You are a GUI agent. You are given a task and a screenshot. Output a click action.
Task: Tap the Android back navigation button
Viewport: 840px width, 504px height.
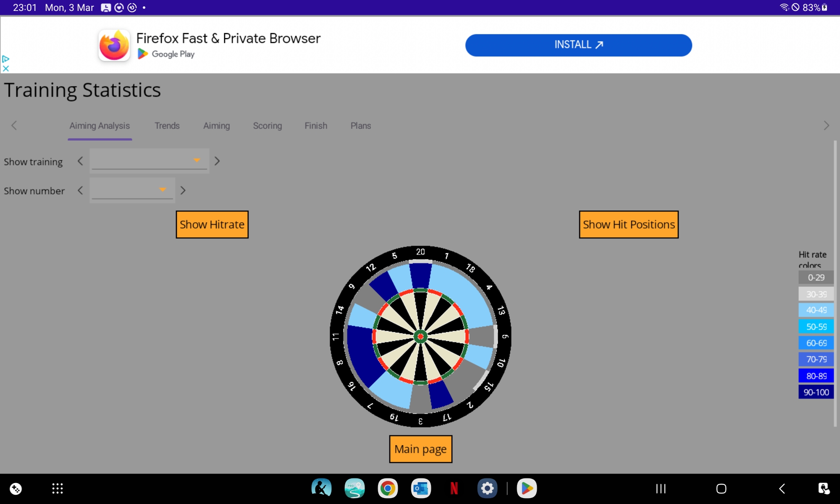click(782, 488)
